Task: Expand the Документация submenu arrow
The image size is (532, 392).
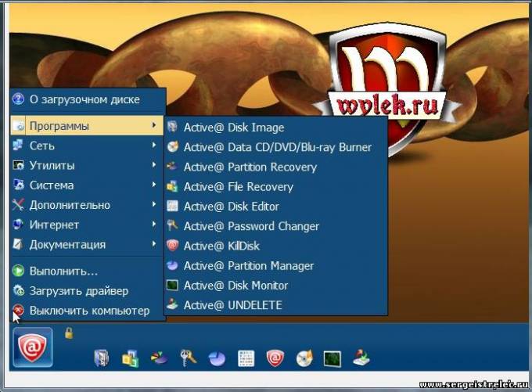Action: (154, 243)
